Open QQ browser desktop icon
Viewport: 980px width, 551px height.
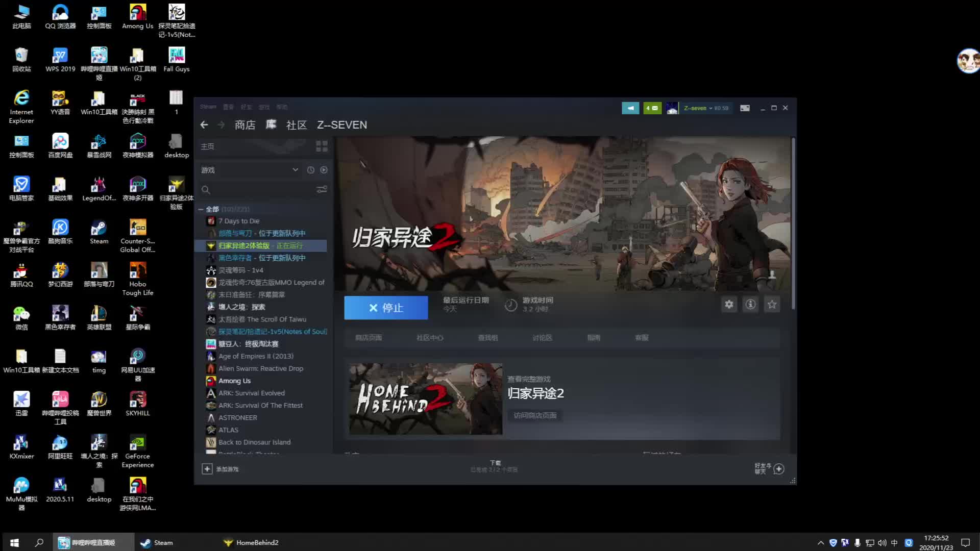60,17
